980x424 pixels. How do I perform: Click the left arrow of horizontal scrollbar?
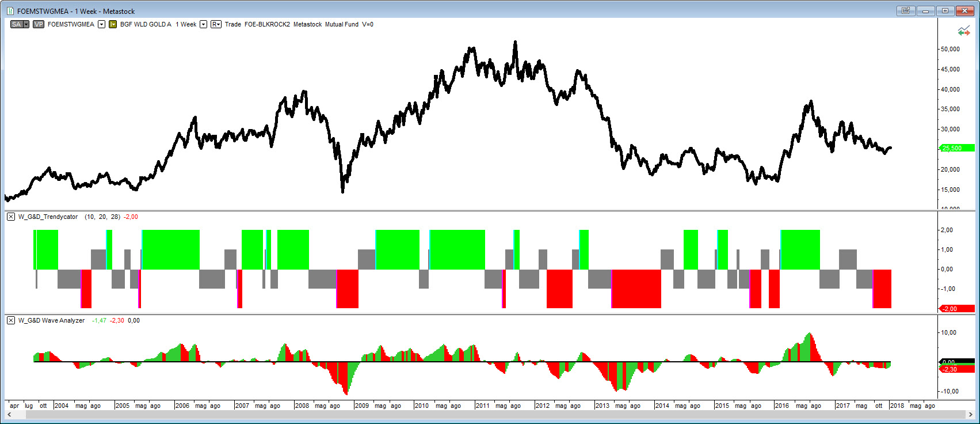(x=9, y=414)
